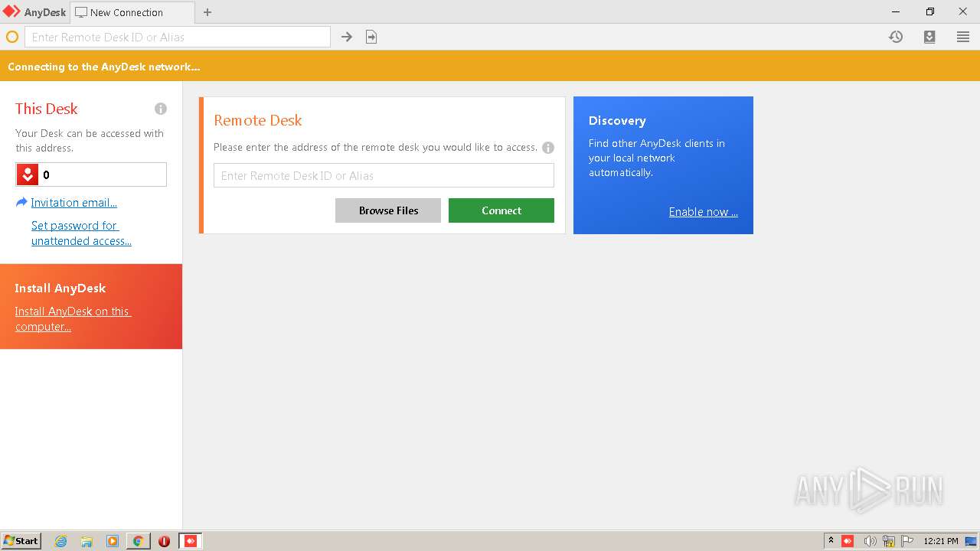Open the session history icon
Screen dimensions: 980x551
coord(896,37)
